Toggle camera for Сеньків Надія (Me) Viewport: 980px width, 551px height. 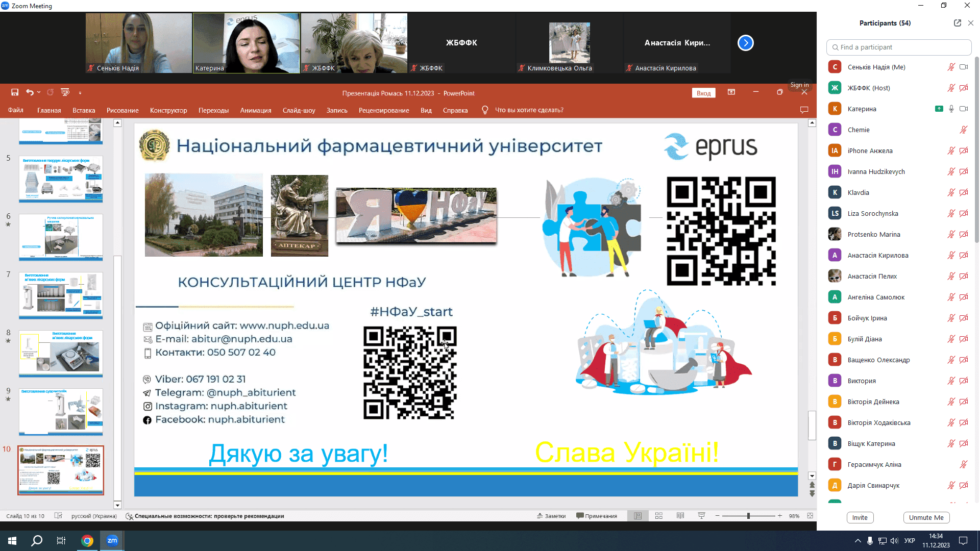[964, 67]
